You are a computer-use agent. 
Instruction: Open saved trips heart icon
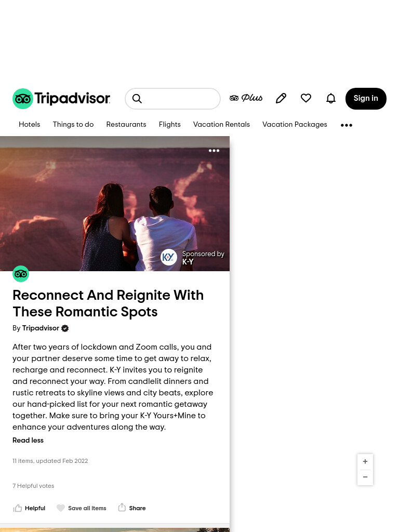pyautogui.click(x=306, y=98)
